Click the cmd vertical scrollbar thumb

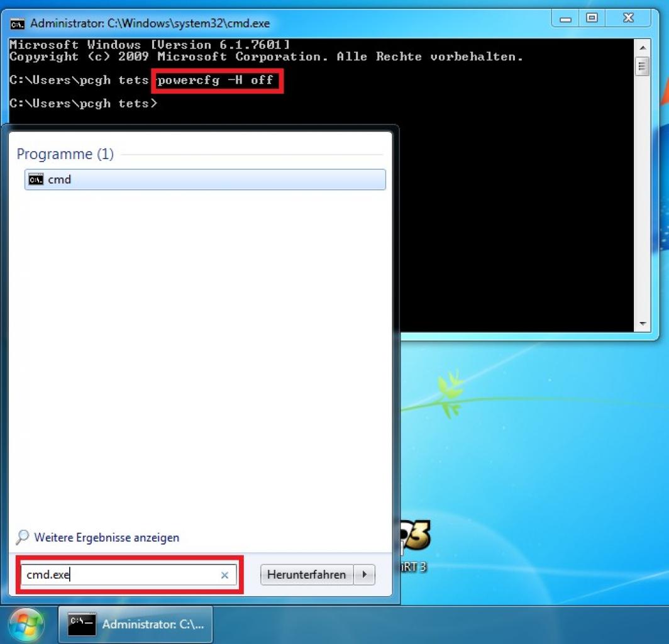(643, 67)
